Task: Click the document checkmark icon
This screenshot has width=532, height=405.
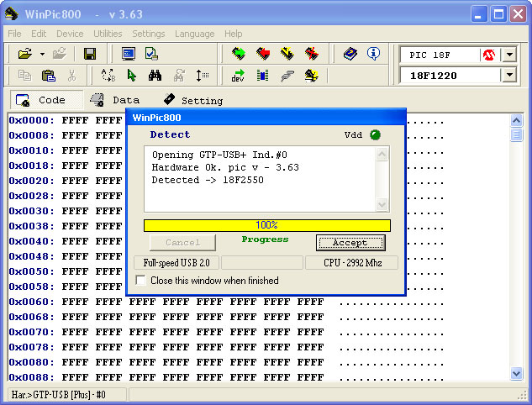Action: pos(151,54)
